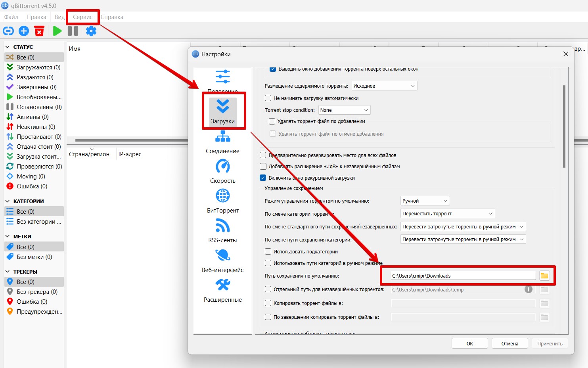Image resolution: width=588 pixels, height=368 pixels.
Task: Open the БитТоррент settings section
Action: click(x=223, y=202)
